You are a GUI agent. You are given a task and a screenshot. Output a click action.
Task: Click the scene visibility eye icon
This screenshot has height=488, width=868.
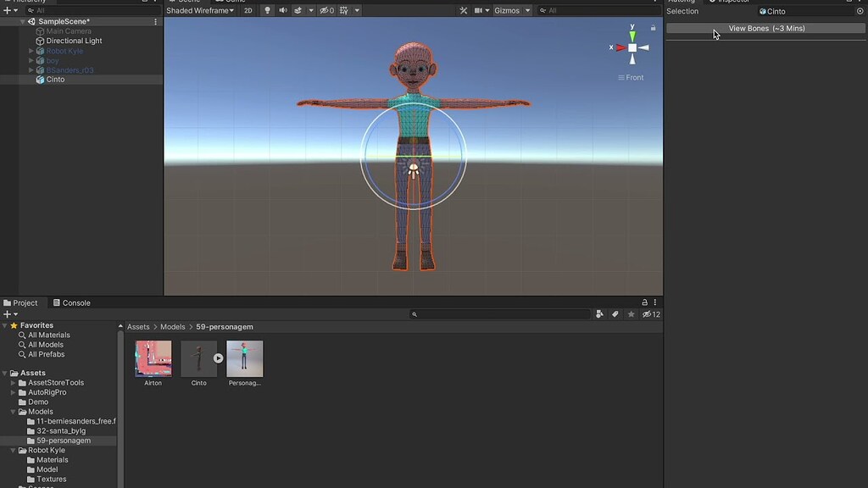click(x=325, y=10)
